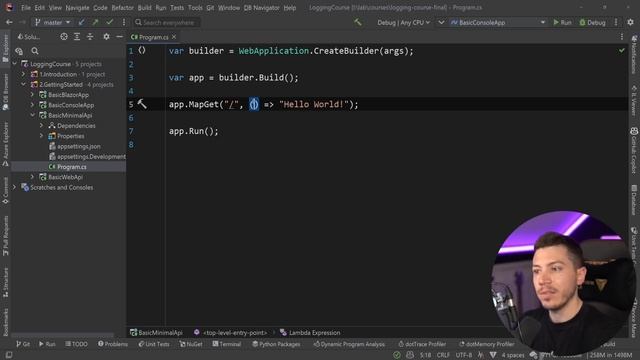Viewport: 640px width, 360px height.
Task: Expand the BasicBlazorApp project
Action: point(32,95)
